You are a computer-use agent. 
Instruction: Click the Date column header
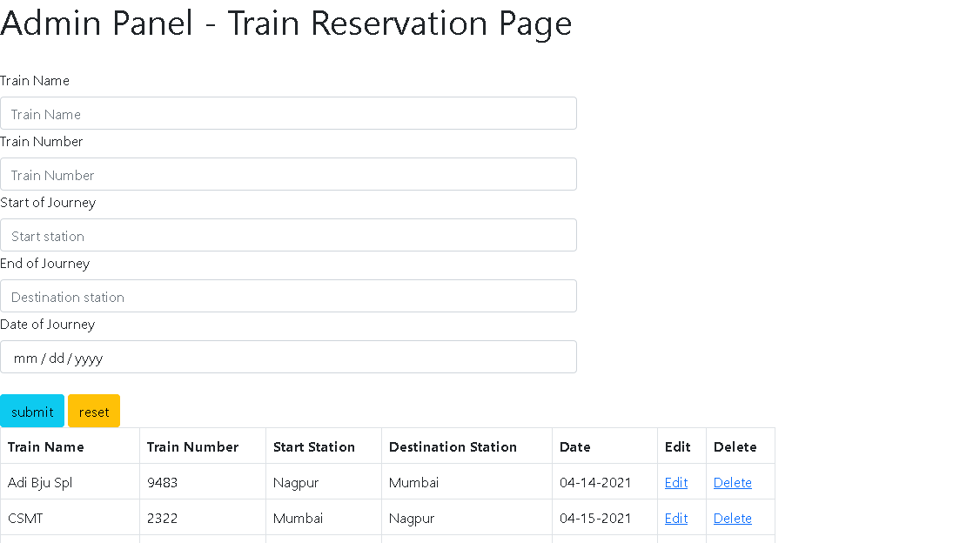coord(574,446)
